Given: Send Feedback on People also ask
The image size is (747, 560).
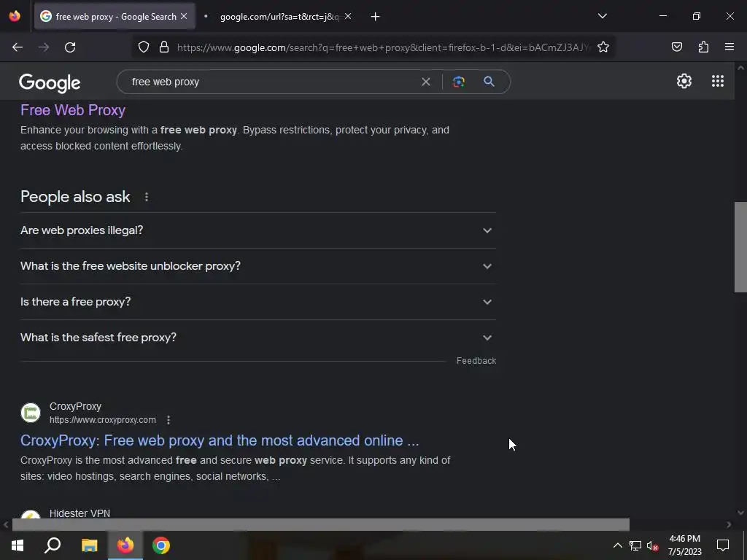Looking at the screenshot, I should pyautogui.click(x=476, y=361).
